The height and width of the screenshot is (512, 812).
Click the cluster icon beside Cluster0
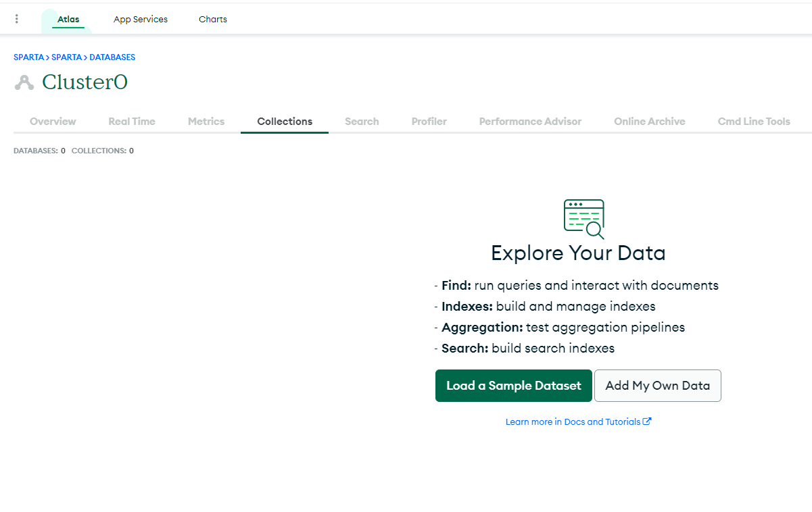[24, 82]
